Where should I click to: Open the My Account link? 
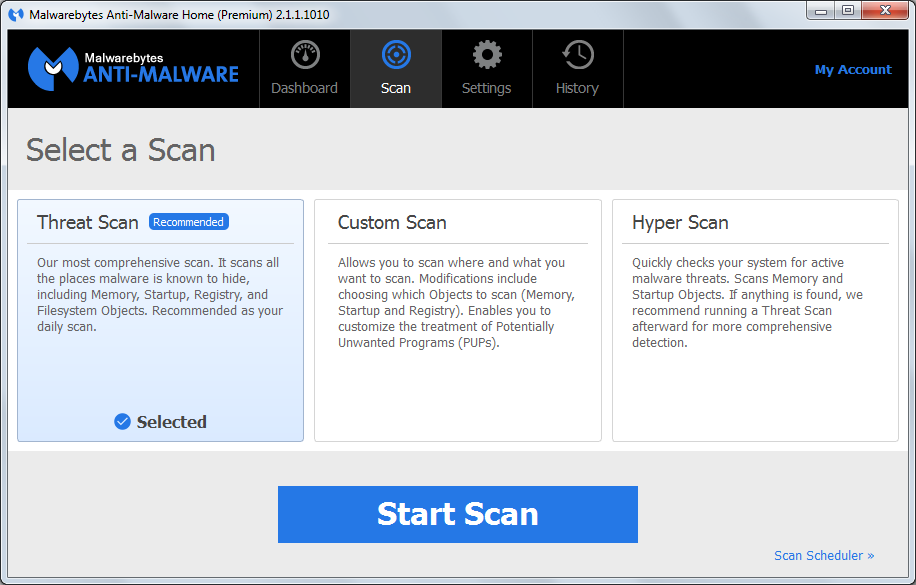point(853,70)
